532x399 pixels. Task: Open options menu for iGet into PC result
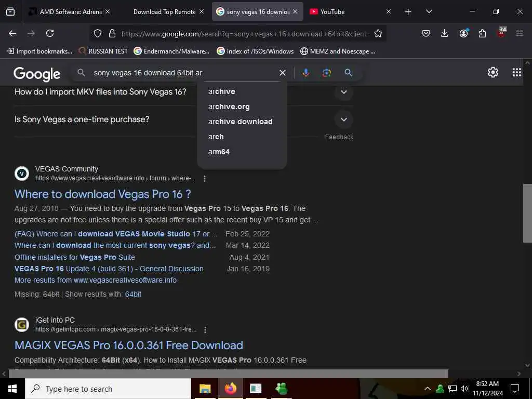tap(205, 330)
